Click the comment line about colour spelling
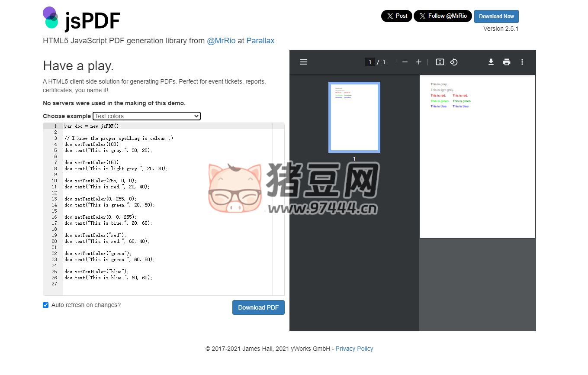The width and height of the screenshot is (588, 375). tap(119, 138)
